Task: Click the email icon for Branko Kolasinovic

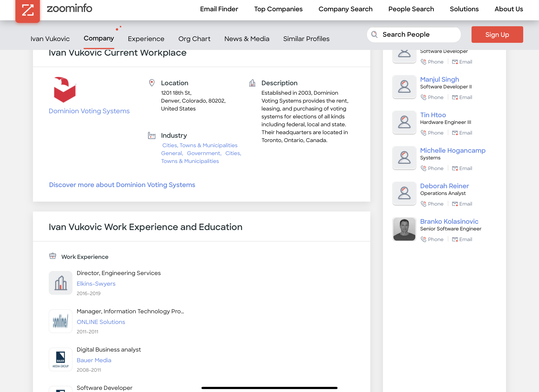Action: click(455, 240)
